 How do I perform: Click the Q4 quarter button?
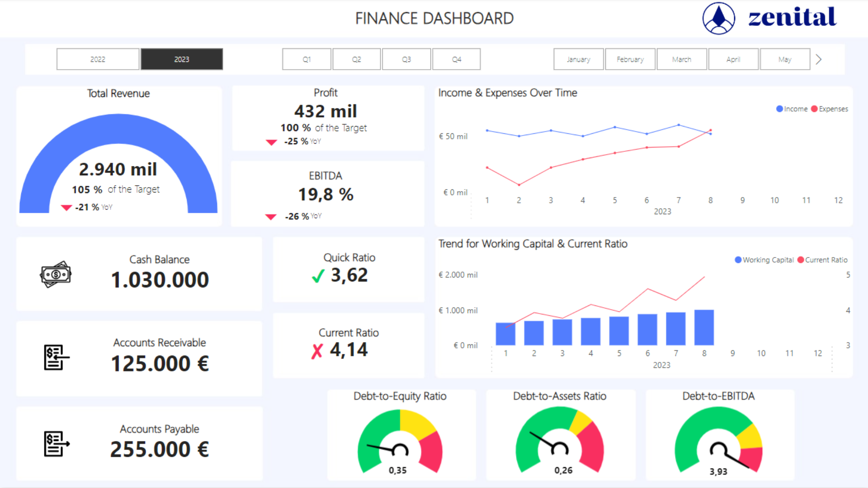coord(456,59)
